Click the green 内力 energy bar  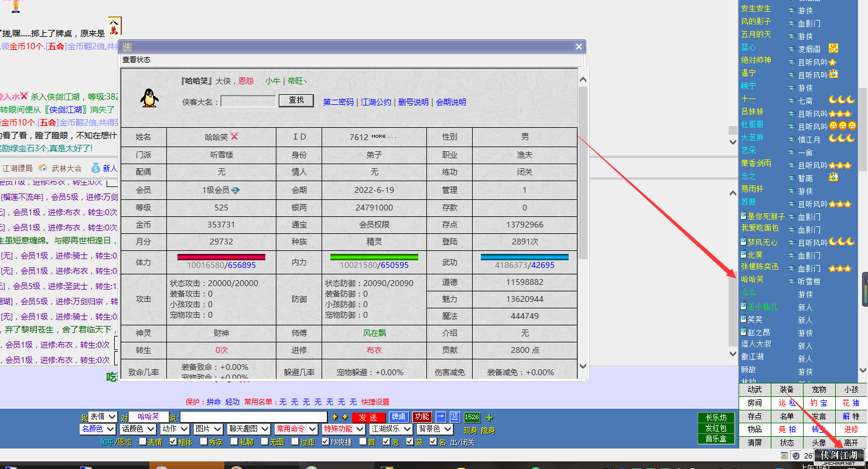click(374, 257)
